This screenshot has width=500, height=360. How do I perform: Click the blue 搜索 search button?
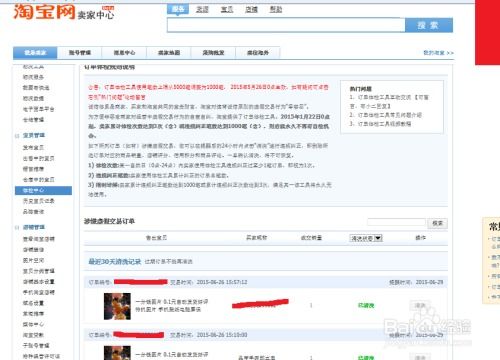click(429, 25)
